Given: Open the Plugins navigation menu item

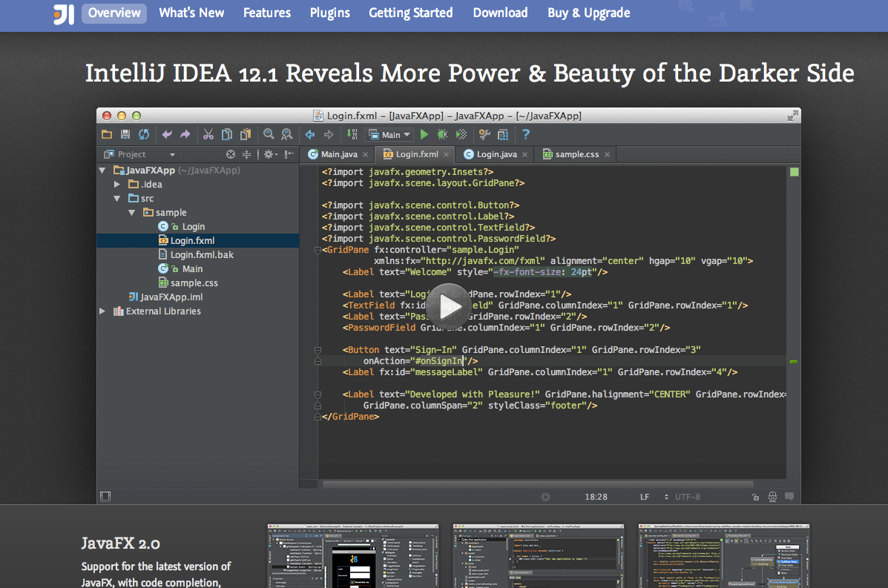Looking at the screenshot, I should [329, 13].
